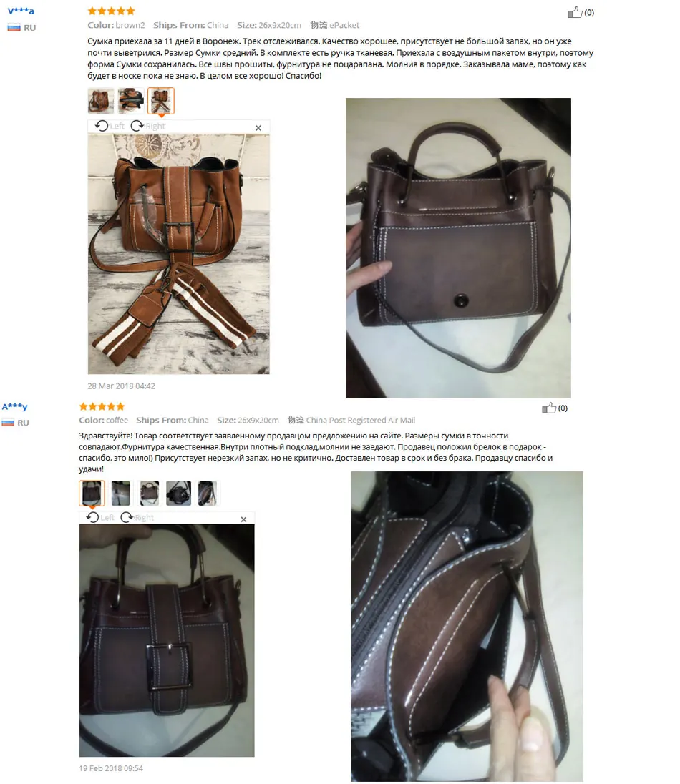680x784 pixels.
Task: Click the thumbs-up icon on A***y's review
Action: click(549, 408)
